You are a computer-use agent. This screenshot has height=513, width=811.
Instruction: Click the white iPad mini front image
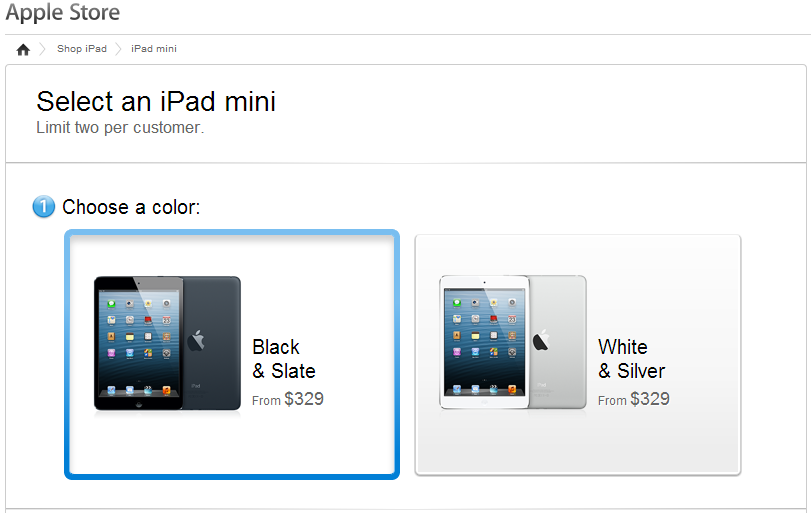484,342
